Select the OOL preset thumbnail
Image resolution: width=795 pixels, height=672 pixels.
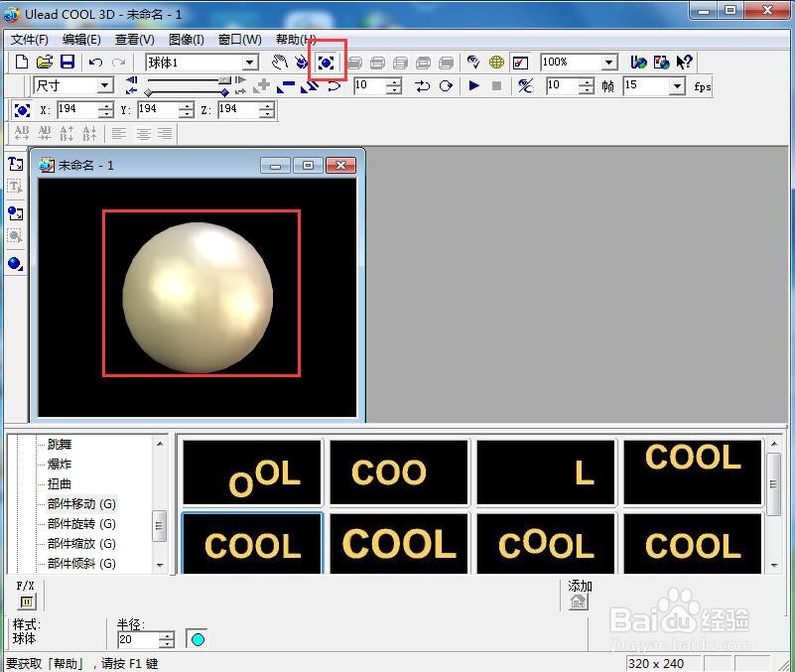tap(252, 472)
